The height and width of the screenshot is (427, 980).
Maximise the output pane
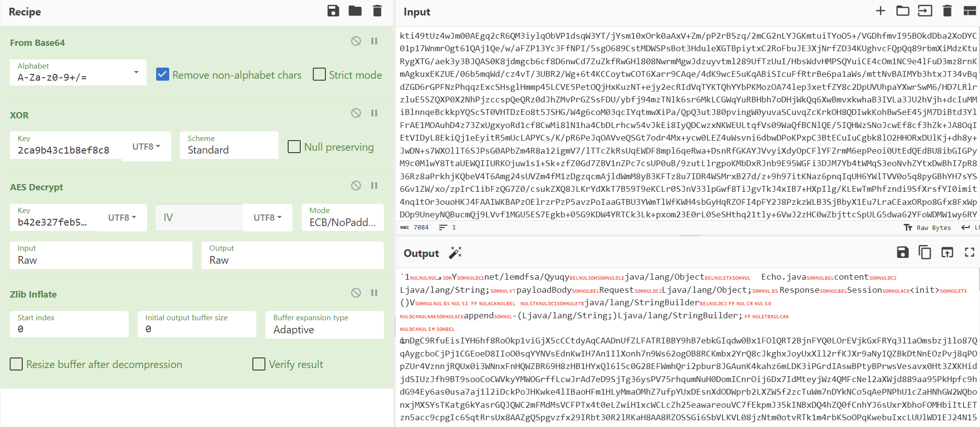969,252
